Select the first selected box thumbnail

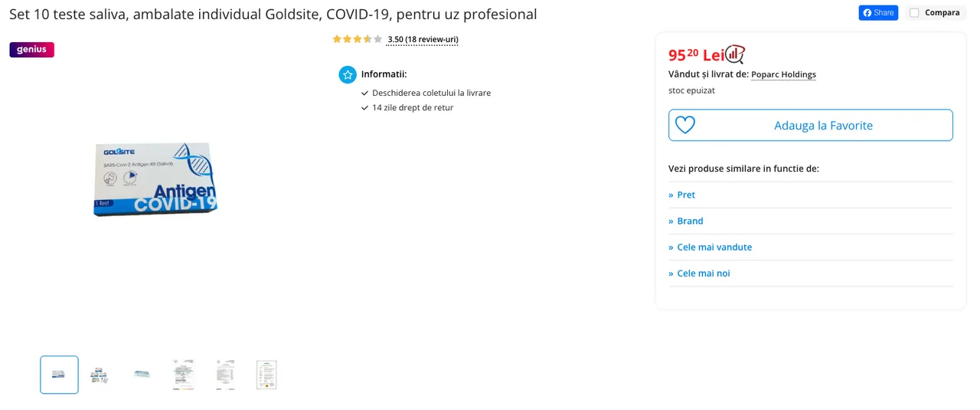click(59, 375)
